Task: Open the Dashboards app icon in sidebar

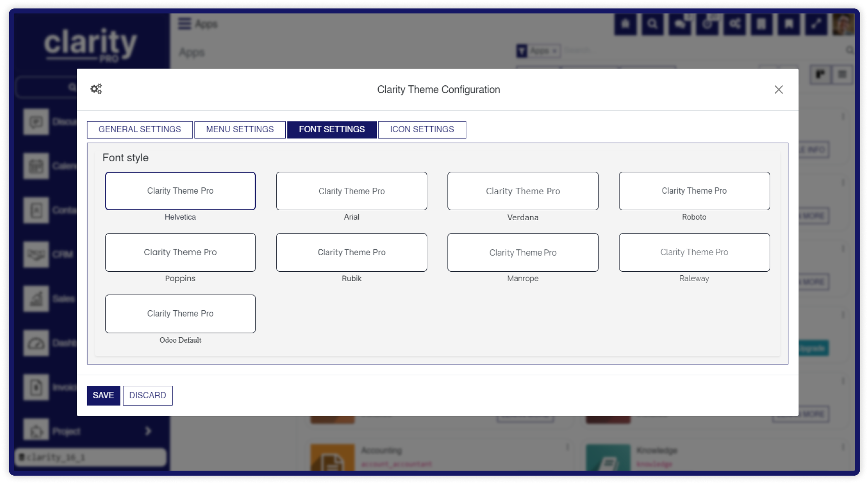Action: pos(36,343)
